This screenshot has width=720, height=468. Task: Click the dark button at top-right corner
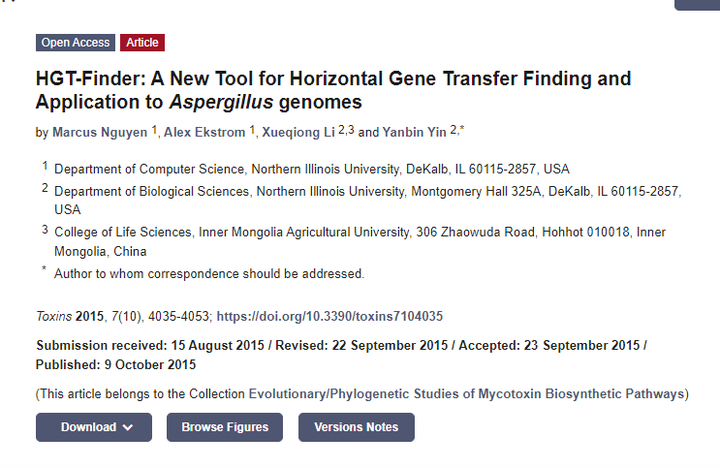point(697,4)
